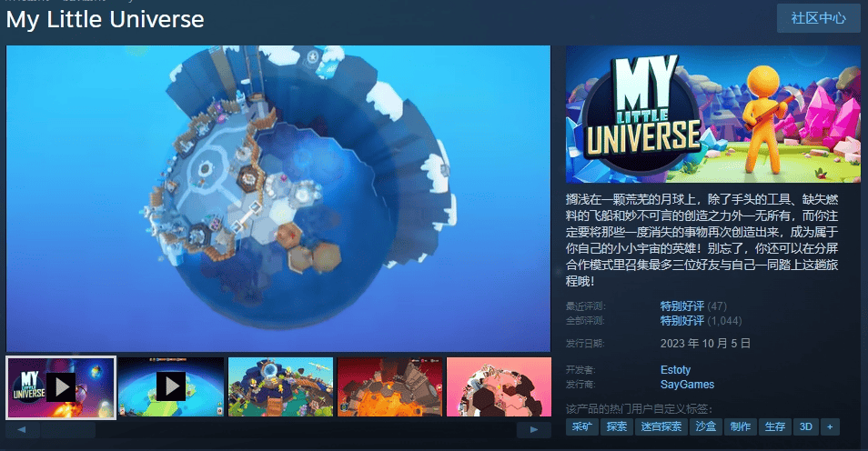This screenshot has height=451, width=868.
Task: Click the right arrow of thumbnail strip
Action: pos(534,430)
